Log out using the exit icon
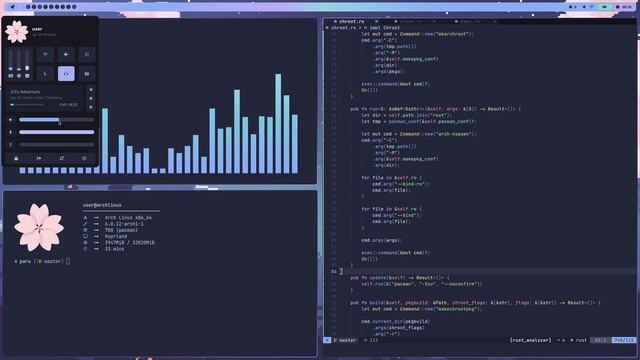640x360 pixels. coord(39,158)
